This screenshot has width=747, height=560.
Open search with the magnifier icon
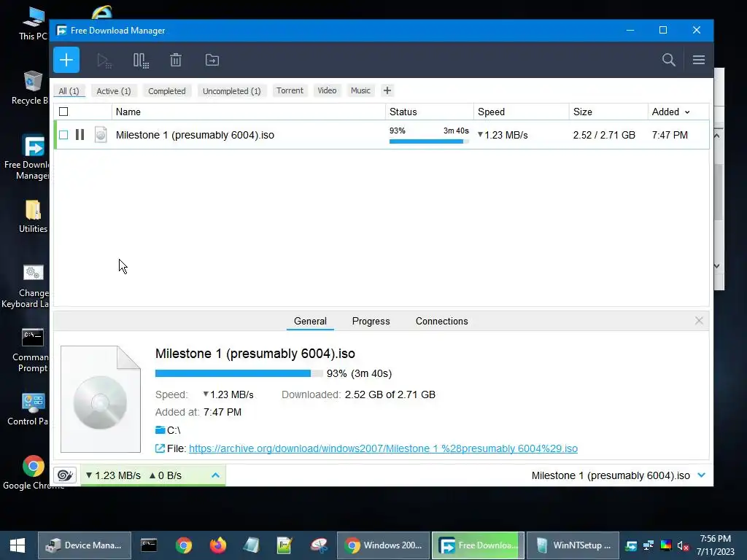[668, 60]
